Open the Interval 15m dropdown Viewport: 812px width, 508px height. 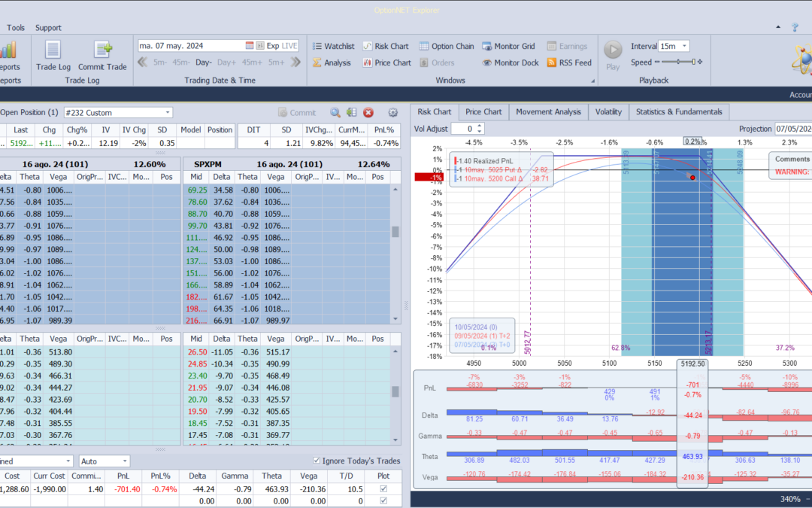point(683,46)
